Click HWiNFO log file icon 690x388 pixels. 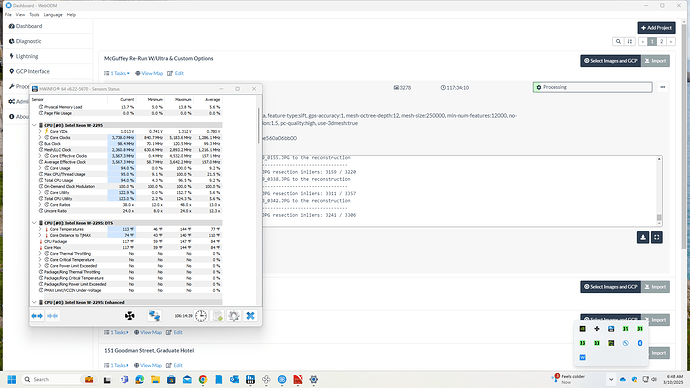(218, 316)
